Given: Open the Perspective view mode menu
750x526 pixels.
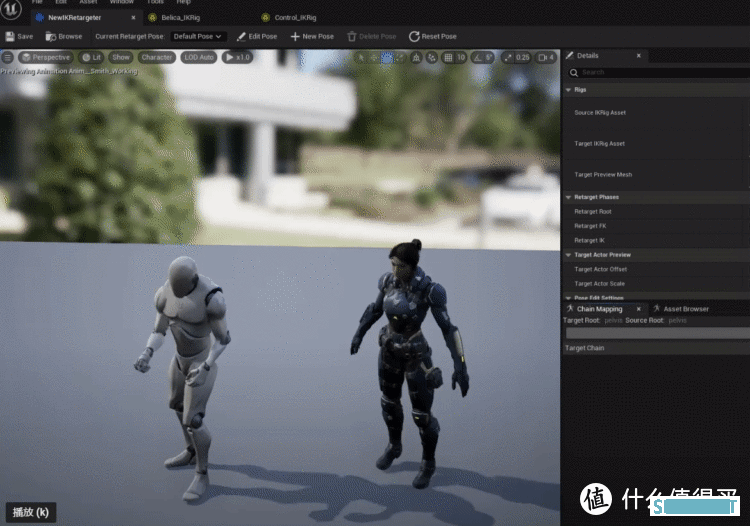Looking at the screenshot, I should click(46, 57).
